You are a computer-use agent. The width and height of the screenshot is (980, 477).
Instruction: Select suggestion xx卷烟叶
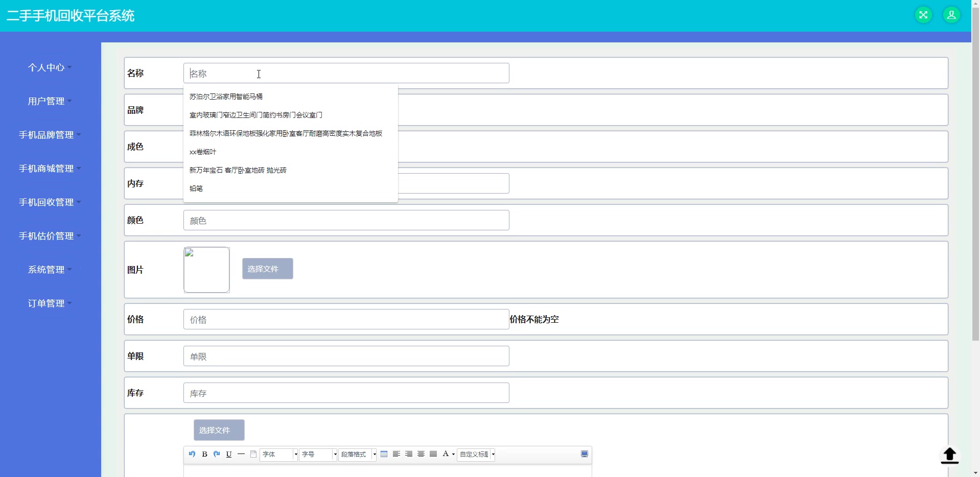point(290,152)
